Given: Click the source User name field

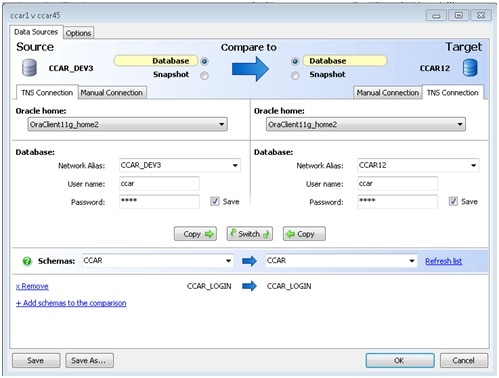Looking at the screenshot, I should click(x=159, y=184).
